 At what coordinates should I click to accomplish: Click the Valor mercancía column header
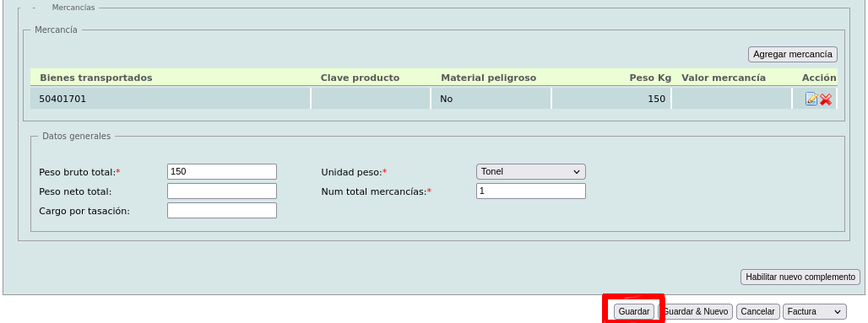(724, 78)
